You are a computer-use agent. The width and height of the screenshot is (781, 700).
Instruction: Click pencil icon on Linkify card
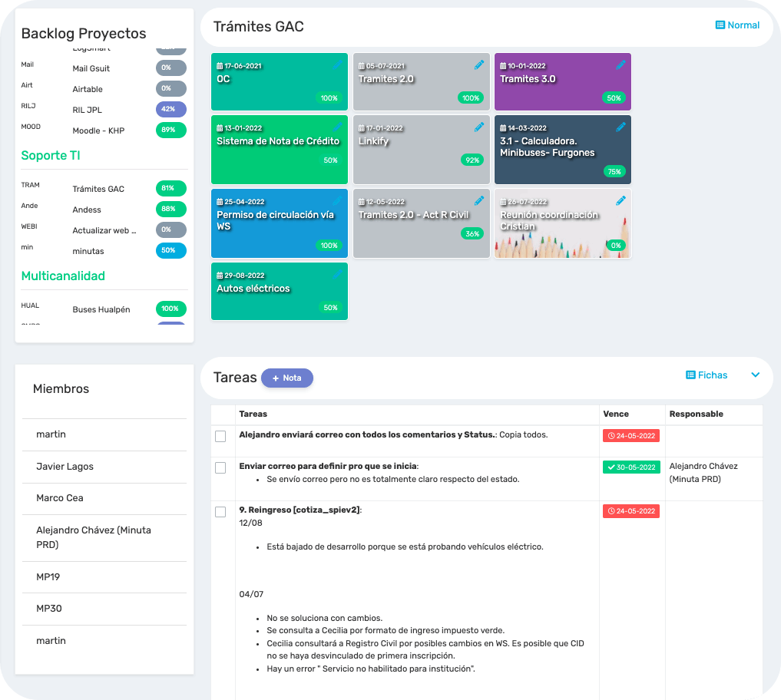point(479,127)
